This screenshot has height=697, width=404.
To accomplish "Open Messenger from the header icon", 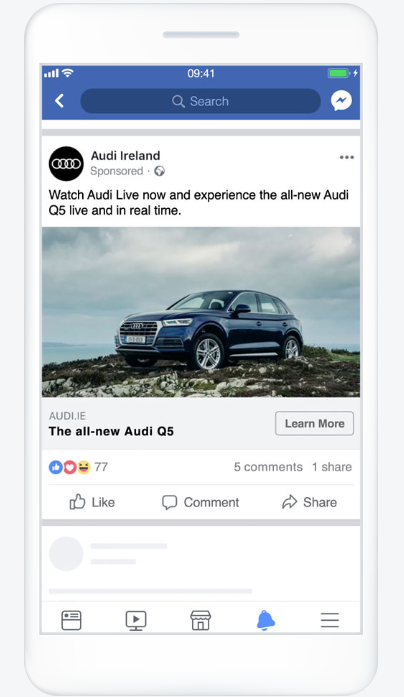I will click(x=341, y=101).
